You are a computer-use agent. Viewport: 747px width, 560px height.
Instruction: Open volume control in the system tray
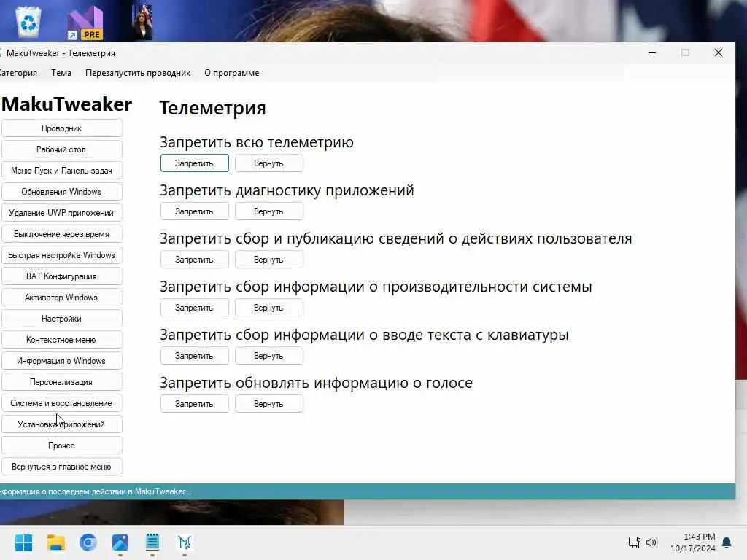651,542
